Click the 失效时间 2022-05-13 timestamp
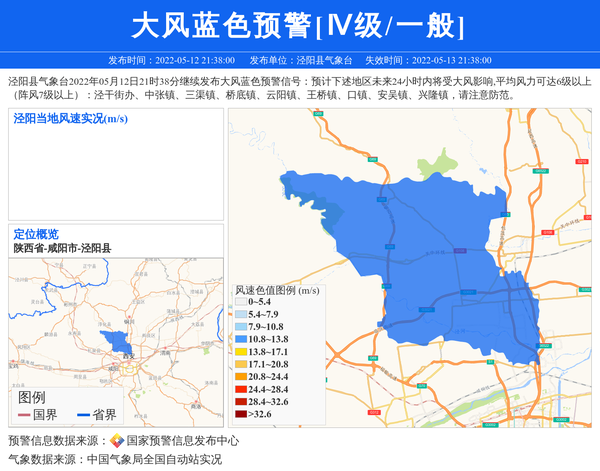Viewport: 600px width, 471px height. (428, 60)
